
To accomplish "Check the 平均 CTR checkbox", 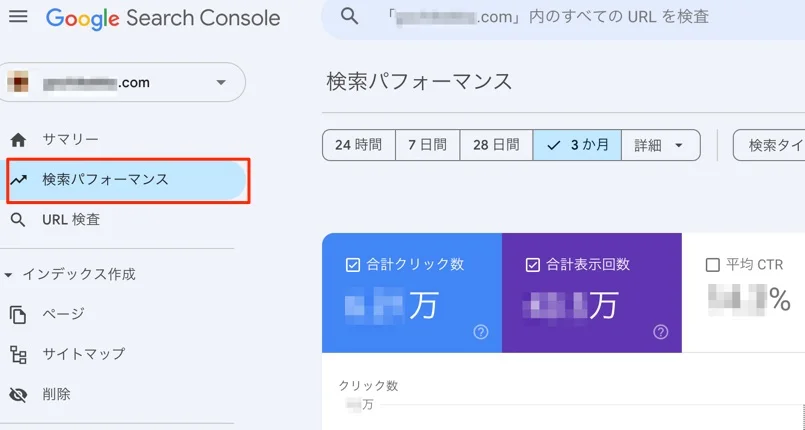I will [x=713, y=265].
